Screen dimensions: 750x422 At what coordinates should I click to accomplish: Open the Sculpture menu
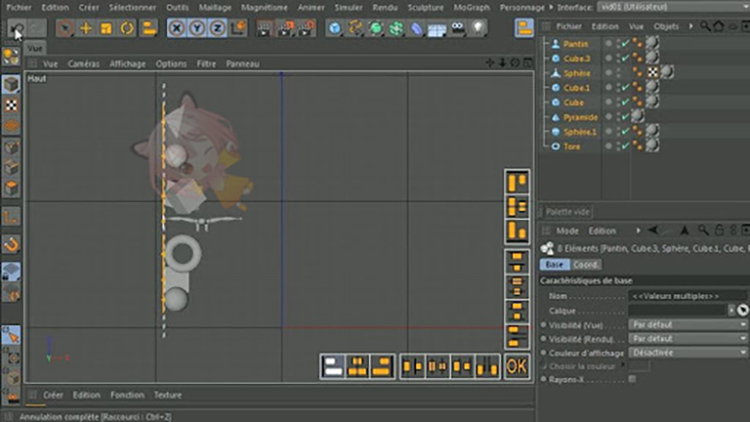tap(426, 8)
